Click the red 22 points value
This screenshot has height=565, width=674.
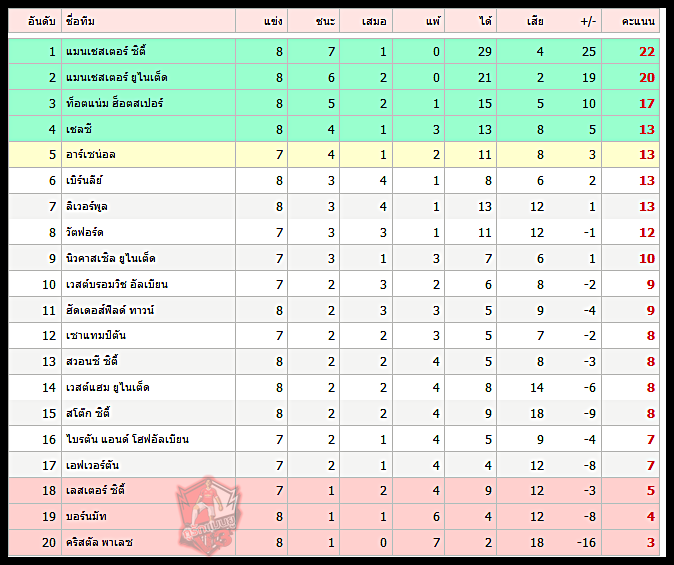(x=647, y=52)
